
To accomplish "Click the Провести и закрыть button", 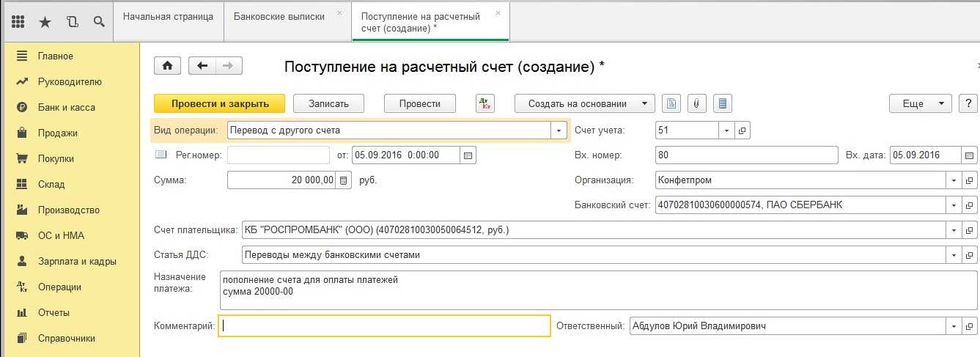I will click(220, 103).
